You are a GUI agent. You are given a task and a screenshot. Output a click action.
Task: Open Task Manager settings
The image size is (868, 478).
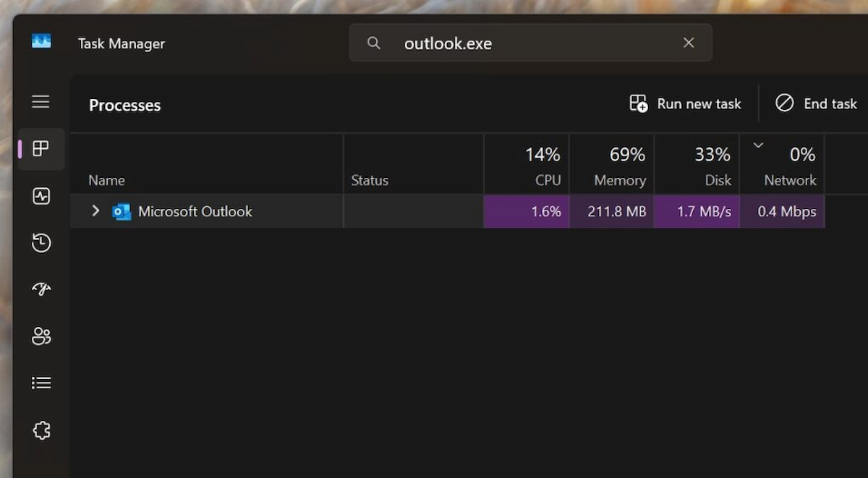[41, 430]
